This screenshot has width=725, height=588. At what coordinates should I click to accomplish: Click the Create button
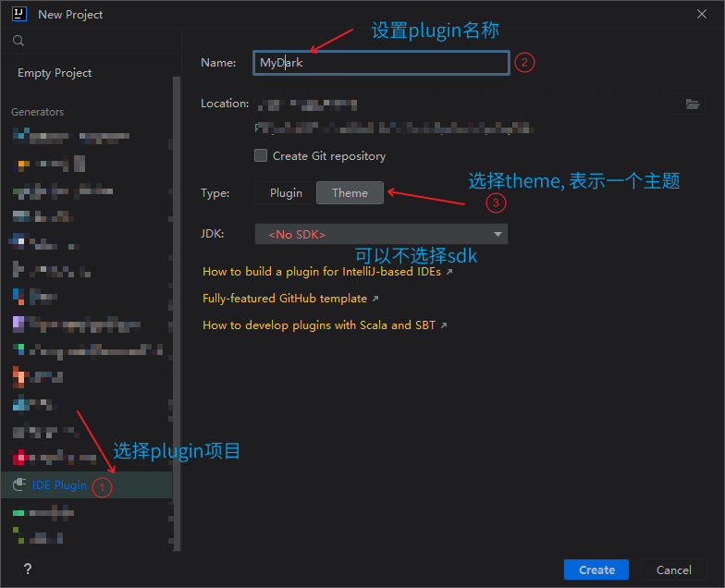tap(596, 570)
